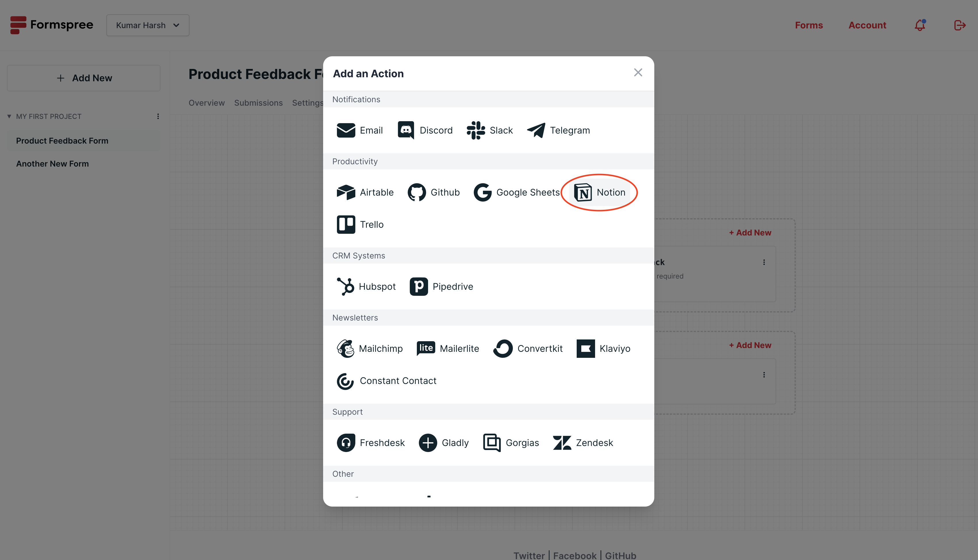Go to the Account page link

[867, 25]
